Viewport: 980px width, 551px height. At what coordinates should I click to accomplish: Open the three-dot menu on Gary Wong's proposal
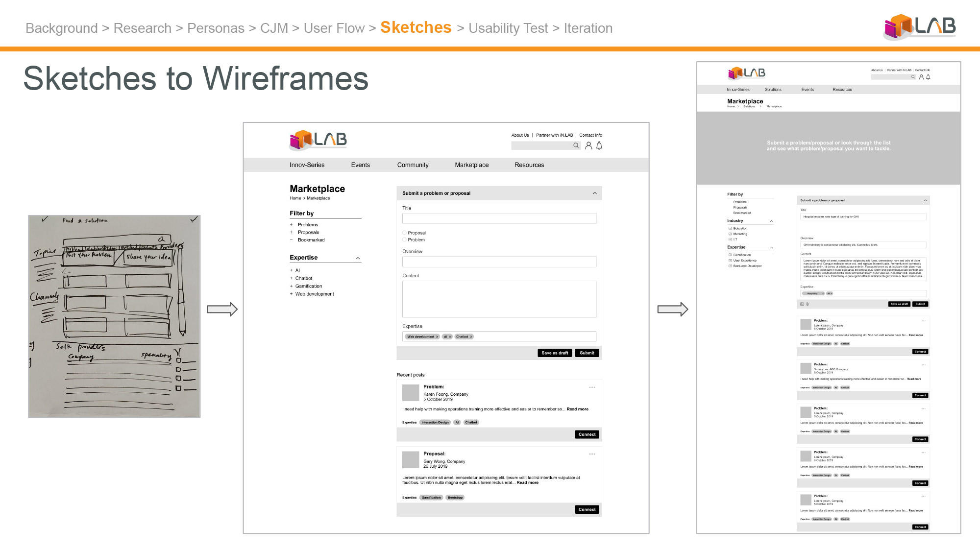point(592,454)
